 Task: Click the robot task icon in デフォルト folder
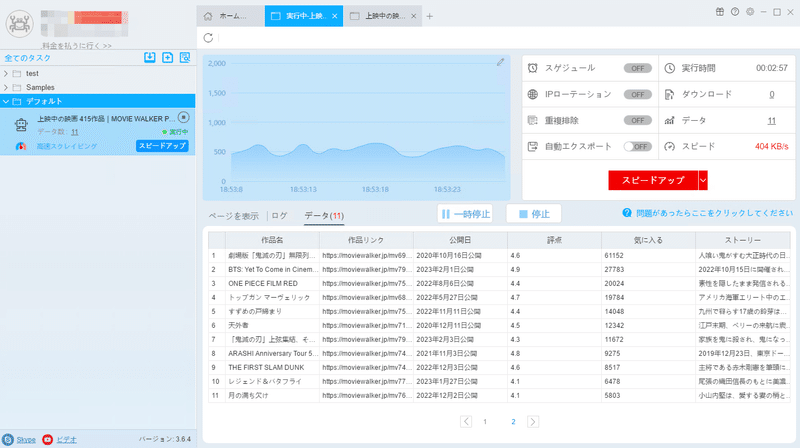pos(21,125)
